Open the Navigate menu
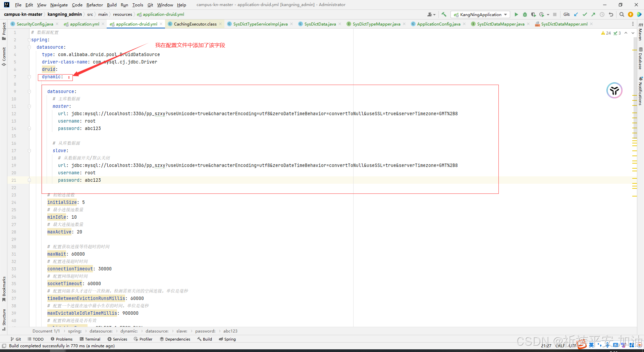644x352 pixels. click(x=59, y=5)
